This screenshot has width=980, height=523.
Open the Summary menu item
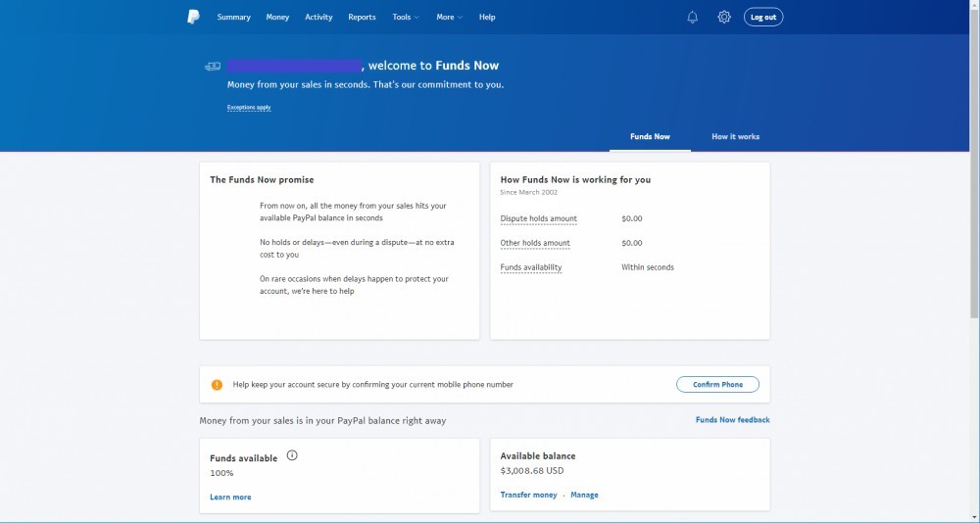[x=234, y=17]
